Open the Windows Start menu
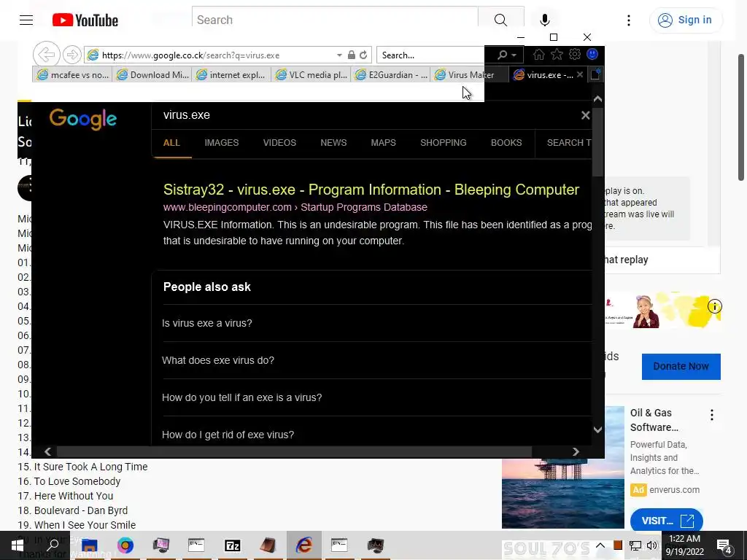 click(x=18, y=545)
